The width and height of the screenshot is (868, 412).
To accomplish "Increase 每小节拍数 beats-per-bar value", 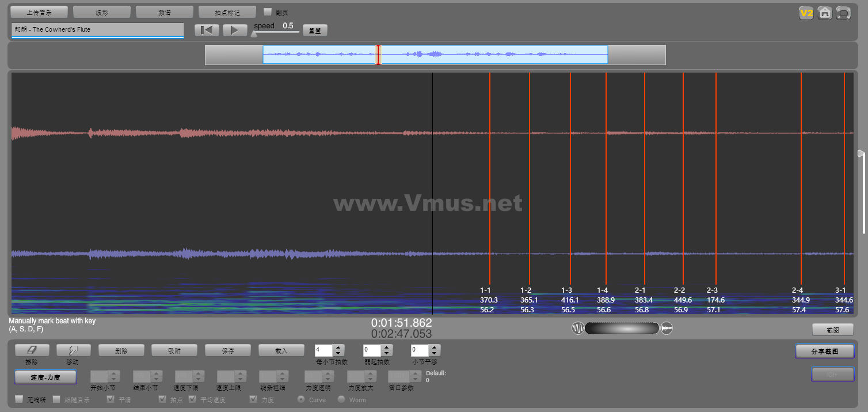I will point(338,347).
